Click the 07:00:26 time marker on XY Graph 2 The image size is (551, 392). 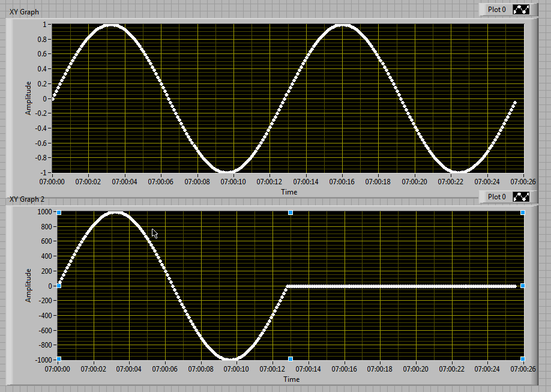(523, 369)
